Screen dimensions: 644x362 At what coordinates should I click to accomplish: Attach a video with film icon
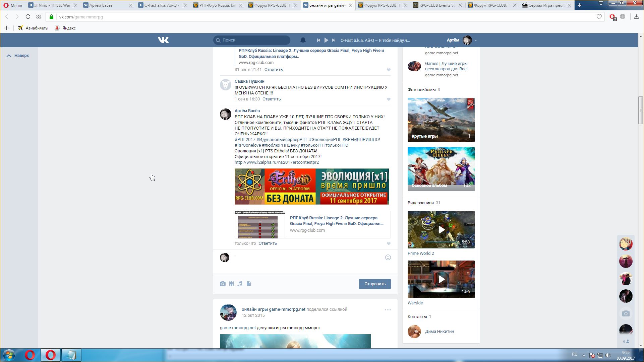click(231, 284)
